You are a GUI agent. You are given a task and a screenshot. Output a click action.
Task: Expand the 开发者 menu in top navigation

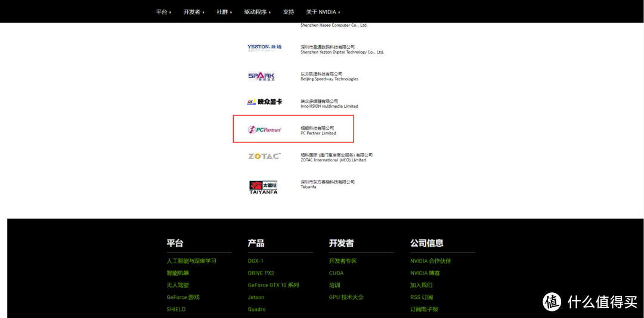[194, 12]
